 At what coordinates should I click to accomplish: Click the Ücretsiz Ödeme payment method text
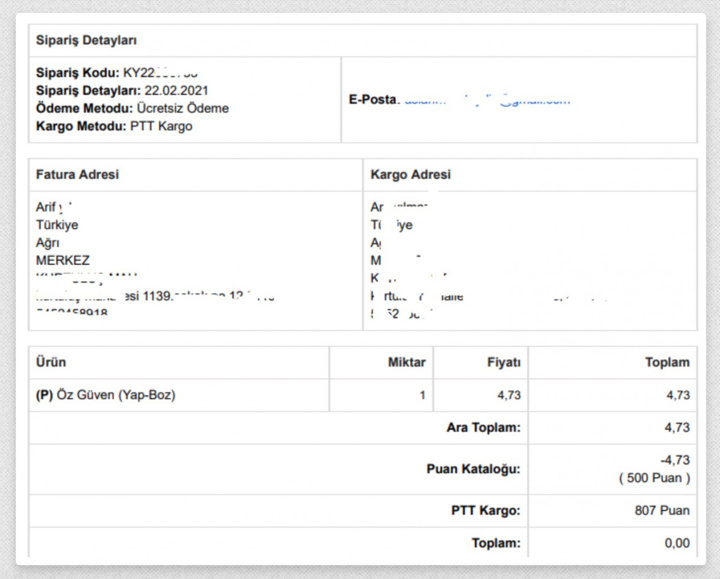tap(183, 109)
